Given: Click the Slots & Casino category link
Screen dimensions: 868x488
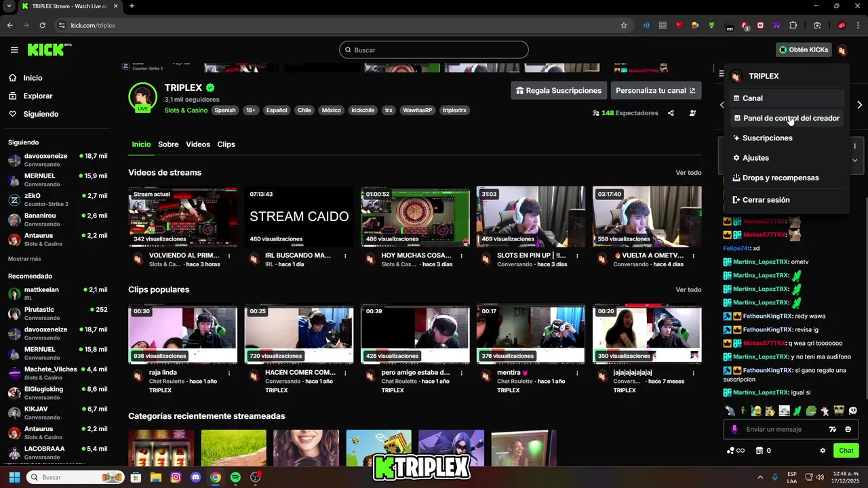Looking at the screenshot, I should tap(186, 110).
